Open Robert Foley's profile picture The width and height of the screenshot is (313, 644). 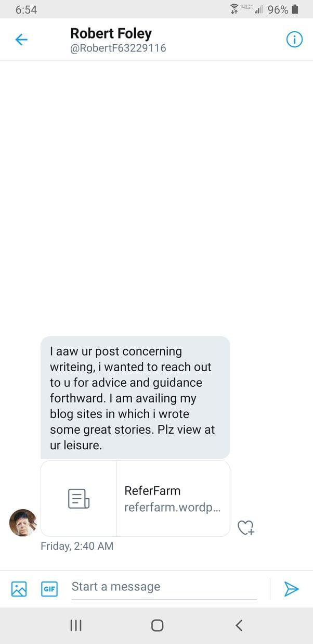pos(23,522)
